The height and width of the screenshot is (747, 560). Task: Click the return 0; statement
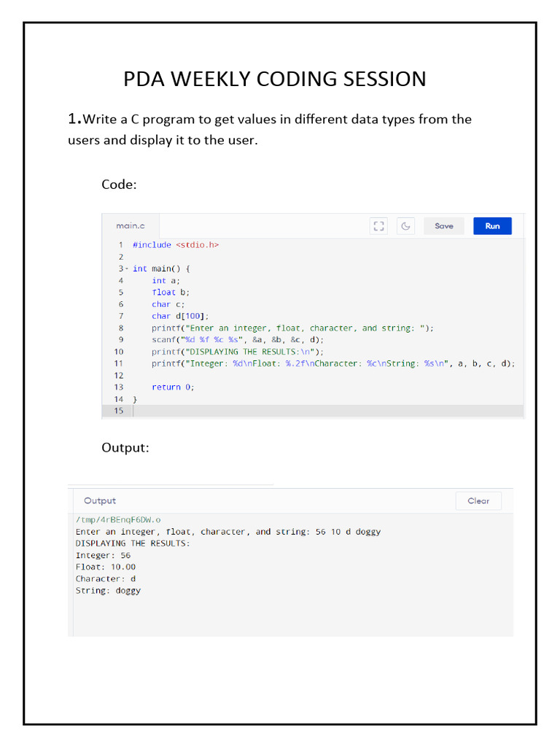click(x=173, y=387)
